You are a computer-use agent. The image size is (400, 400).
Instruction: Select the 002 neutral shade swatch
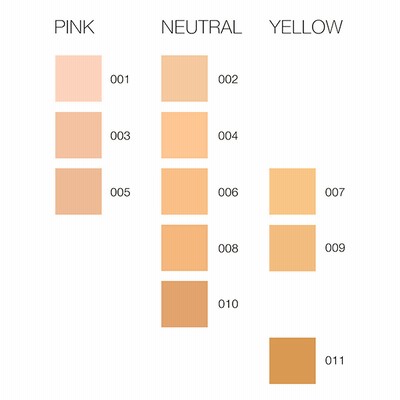tap(184, 78)
